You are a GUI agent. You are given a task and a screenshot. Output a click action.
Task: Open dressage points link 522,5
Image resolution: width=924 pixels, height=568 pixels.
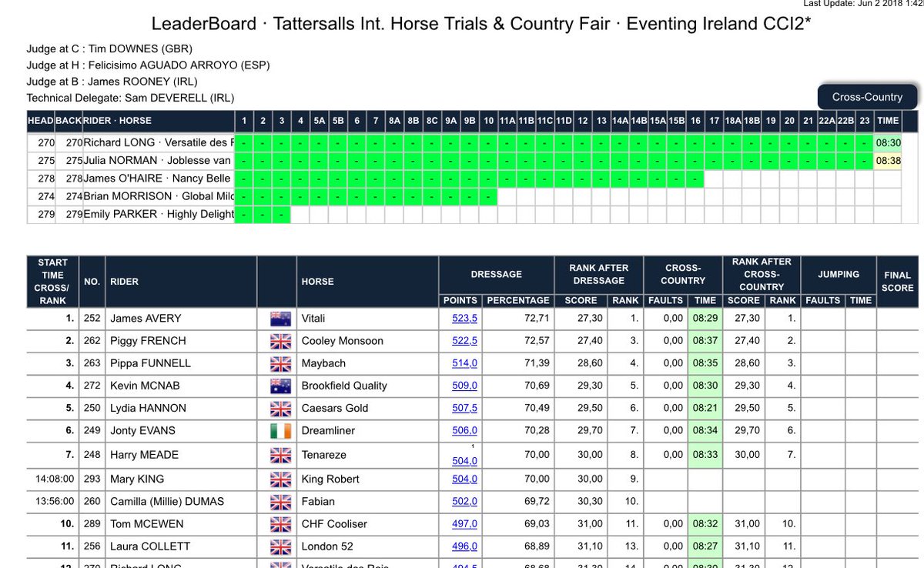click(x=464, y=340)
